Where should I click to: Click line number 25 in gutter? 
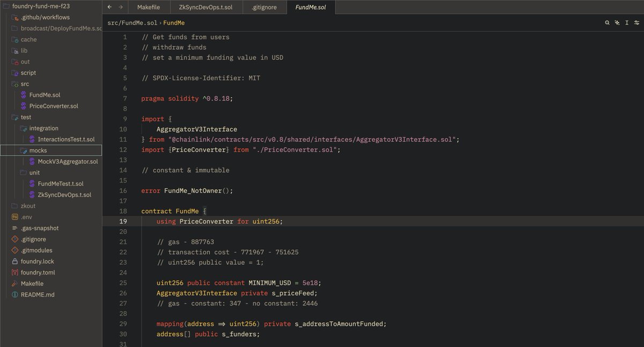point(123,283)
